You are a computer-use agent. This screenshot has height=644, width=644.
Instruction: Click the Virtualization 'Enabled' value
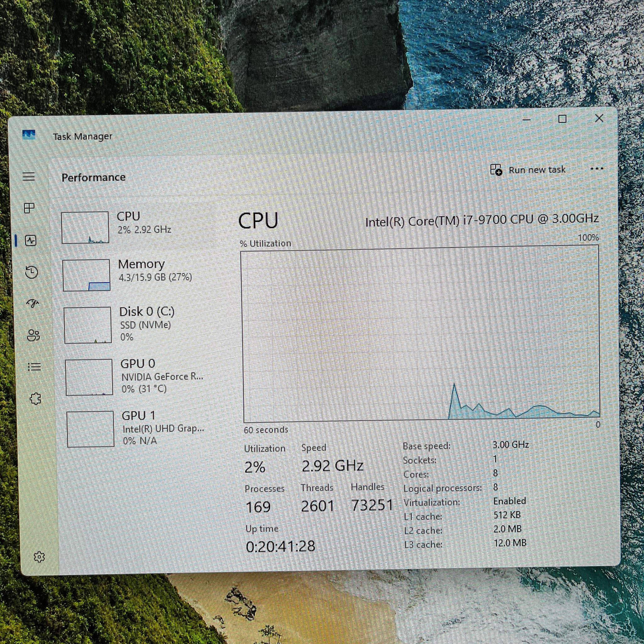510,501
